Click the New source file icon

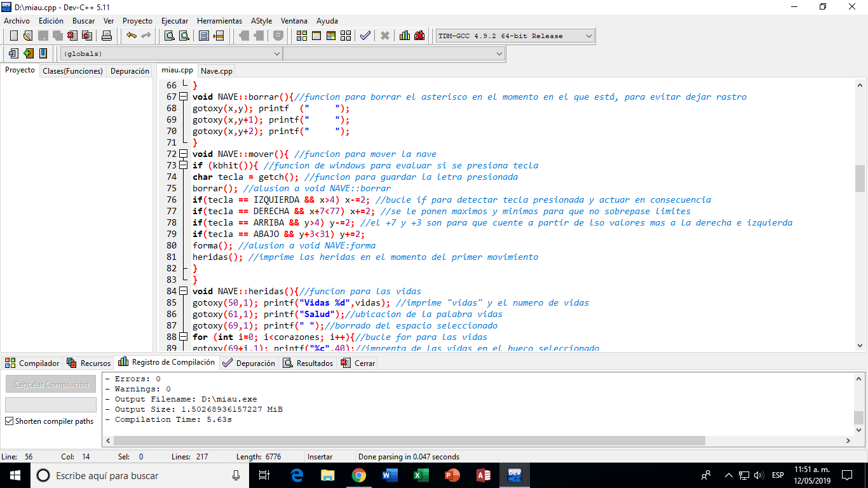[x=13, y=36]
